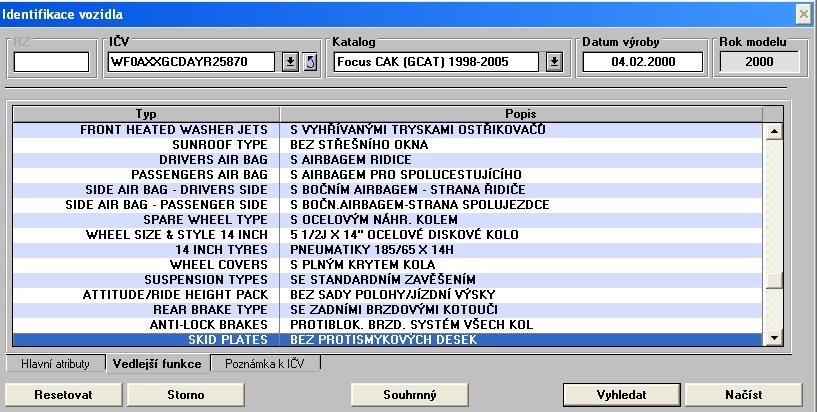Click the scrollbar up arrow in the table

point(771,131)
